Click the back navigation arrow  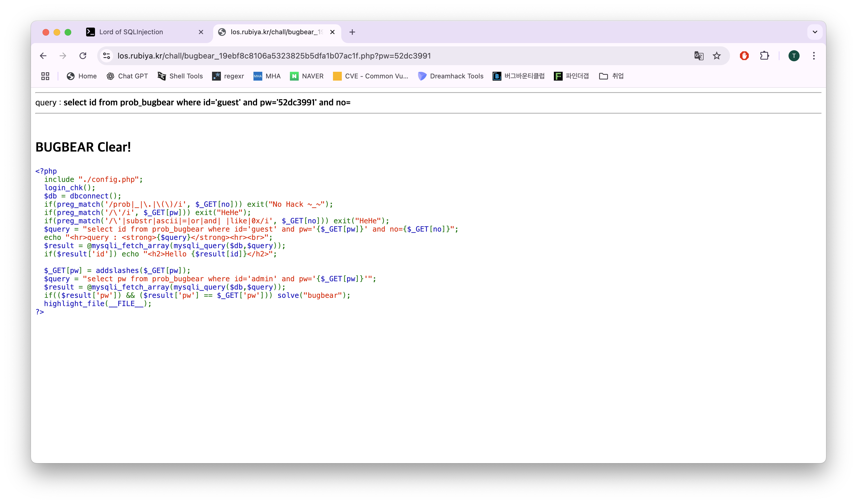43,56
